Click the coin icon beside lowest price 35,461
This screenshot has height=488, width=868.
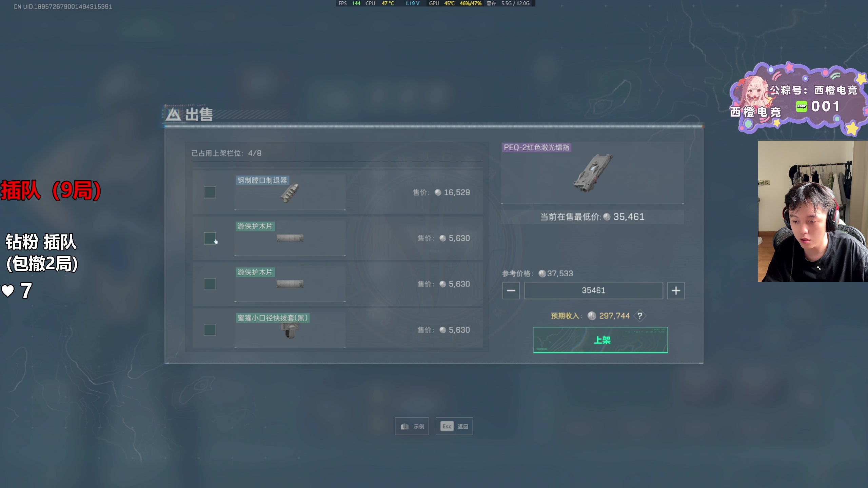[607, 217]
